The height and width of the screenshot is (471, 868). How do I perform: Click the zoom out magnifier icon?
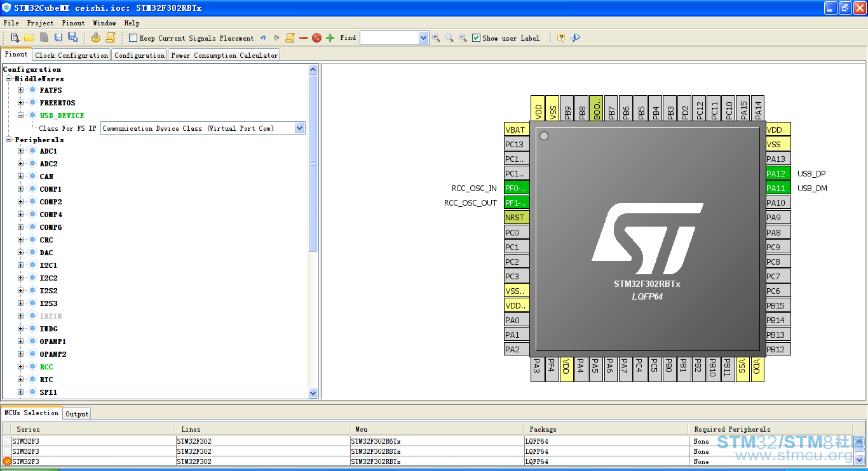[463, 38]
